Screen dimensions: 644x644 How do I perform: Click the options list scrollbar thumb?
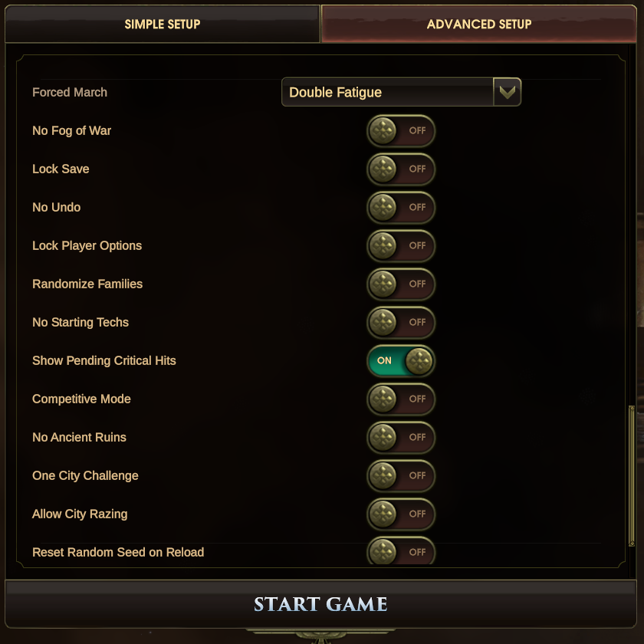point(632,476)
